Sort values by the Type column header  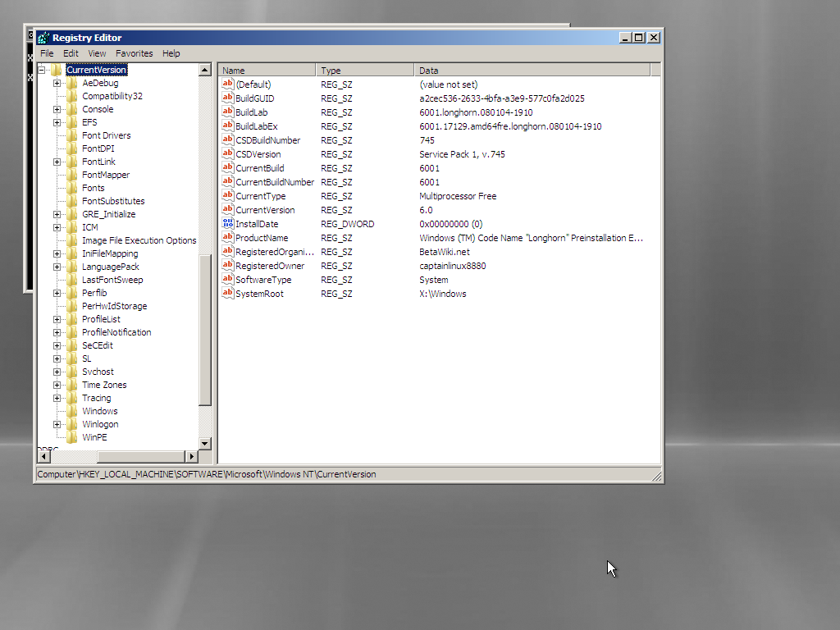pos(364,71)
